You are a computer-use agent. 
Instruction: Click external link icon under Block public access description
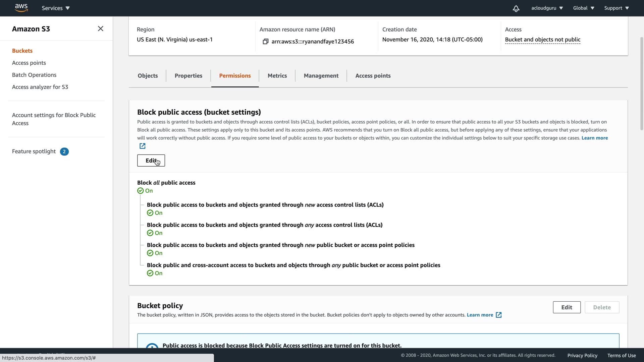pos(142,146)
